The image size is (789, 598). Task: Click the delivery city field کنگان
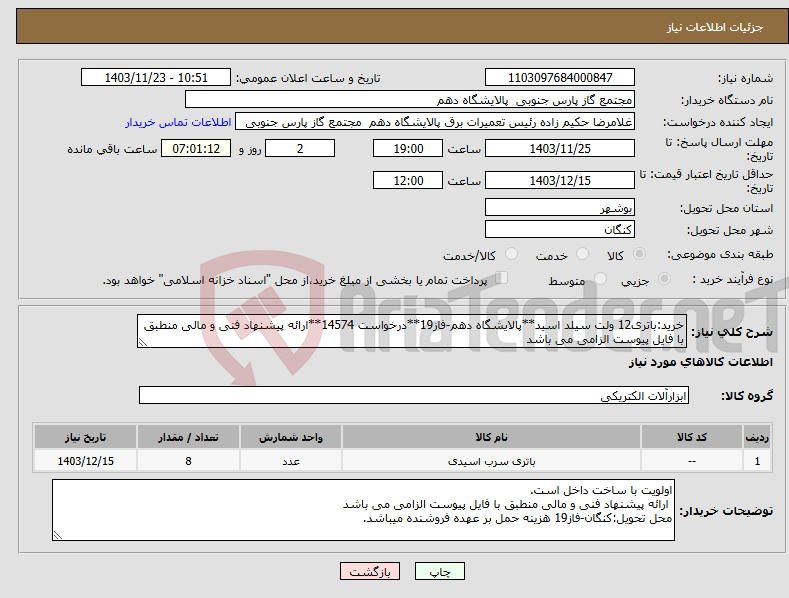pyautogui.click(x=560, y=229)
